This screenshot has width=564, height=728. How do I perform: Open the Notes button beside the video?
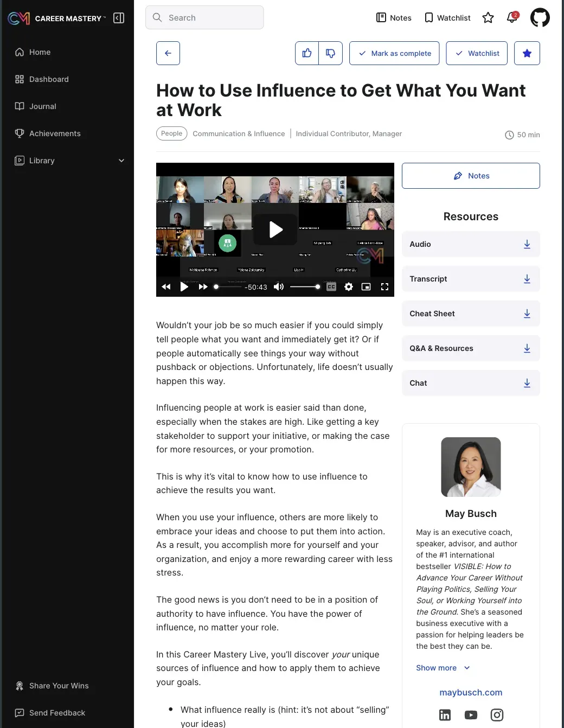coord(471,176)
